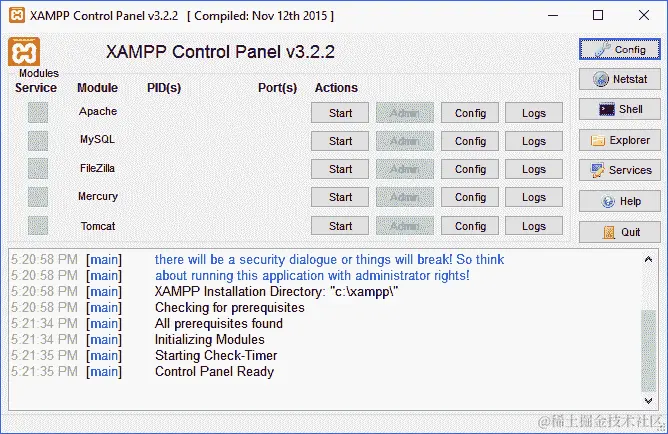Open MySQL Config menu

point(470,141)
